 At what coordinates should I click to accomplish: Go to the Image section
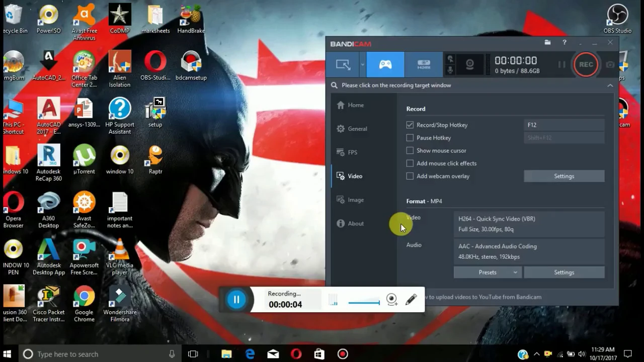point(350,200)
